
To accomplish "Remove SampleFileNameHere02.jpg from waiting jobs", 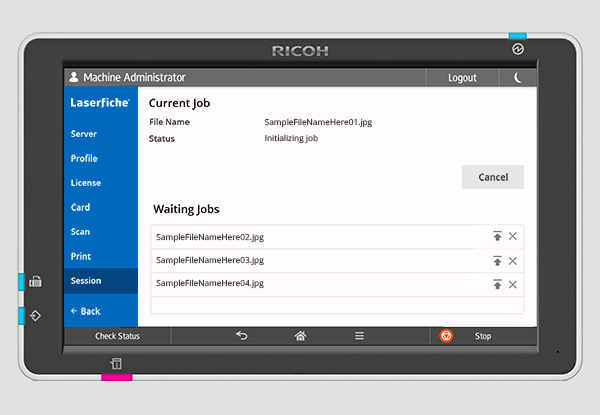I will [x=513, y=236].
